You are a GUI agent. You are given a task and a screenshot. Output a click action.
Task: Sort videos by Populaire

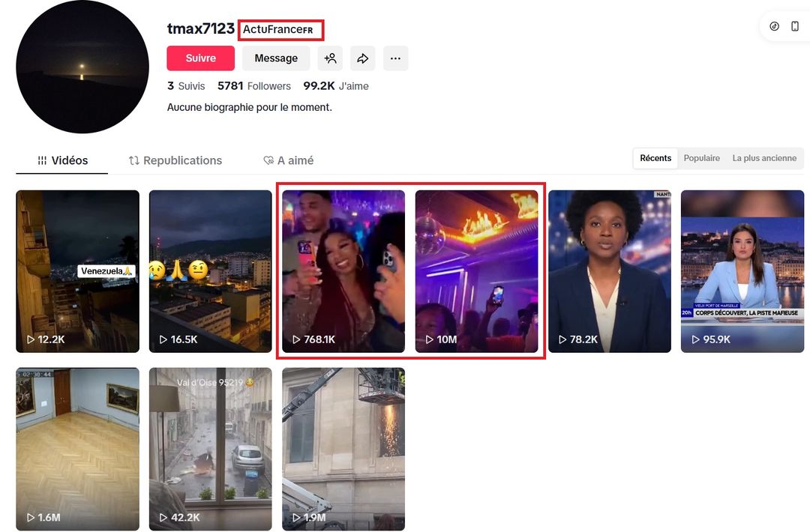pos(701,158)
